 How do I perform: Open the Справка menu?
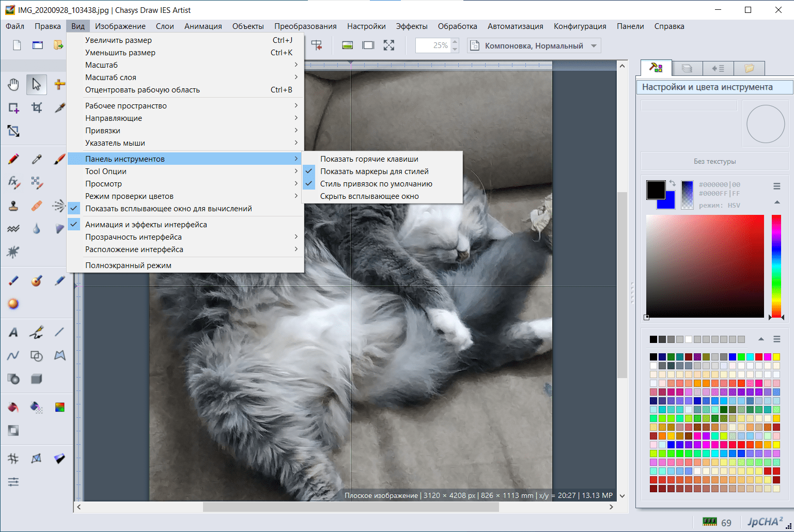pyautogui.click(x=669, y=26)
